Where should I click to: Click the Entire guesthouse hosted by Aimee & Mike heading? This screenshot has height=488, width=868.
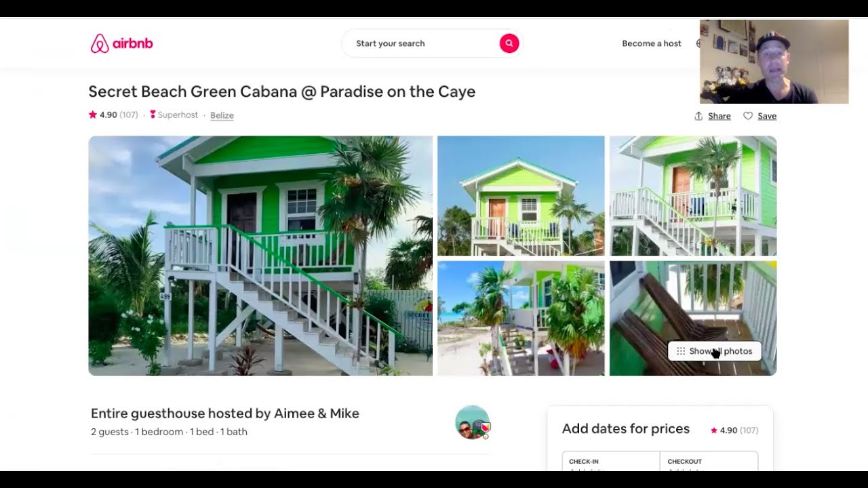(x=225, y=413)
